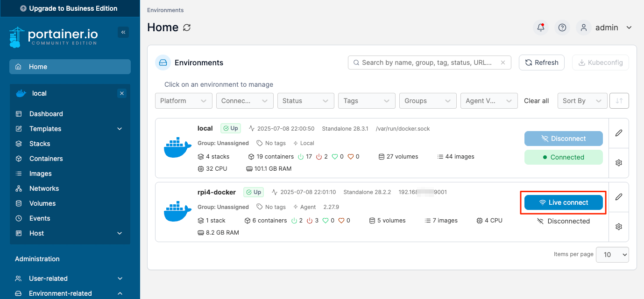
Task: Close the local environment with X icon
Action: pyautogui.click(x=122, y=93)
